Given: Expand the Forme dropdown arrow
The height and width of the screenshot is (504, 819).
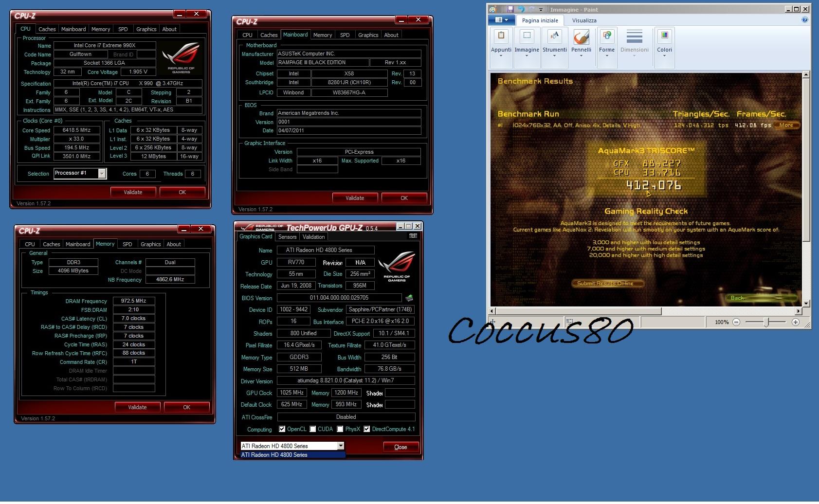Looking at the screenshot, I should tap(607, 55).
